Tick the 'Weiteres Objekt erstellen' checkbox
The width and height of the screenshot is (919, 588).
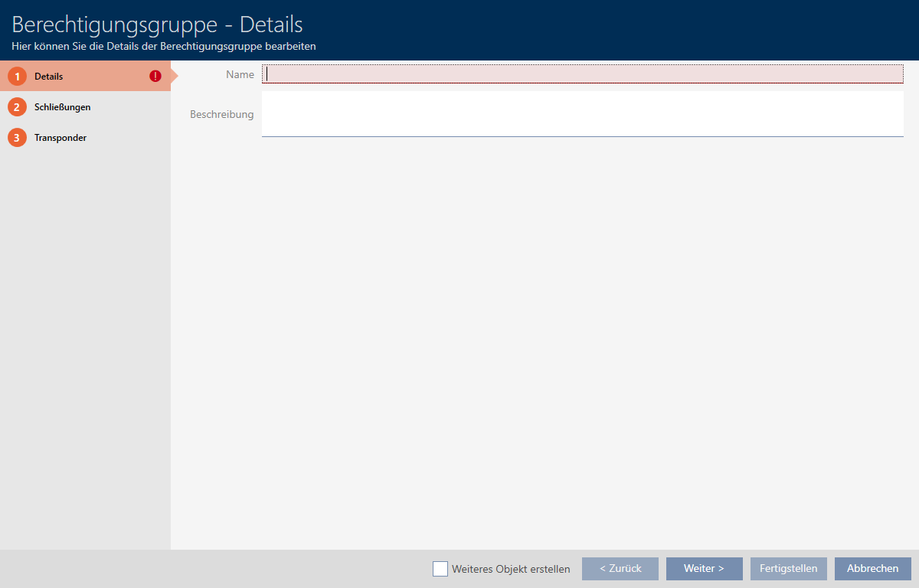coord(440,569)
